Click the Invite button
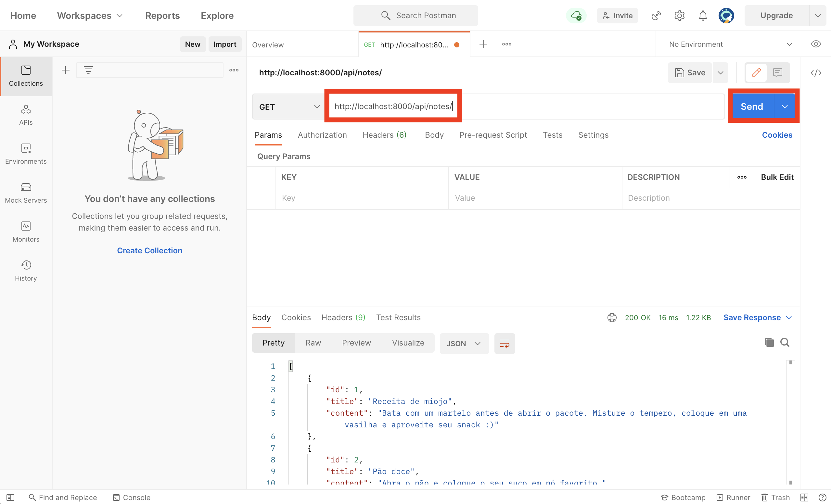 617,16
